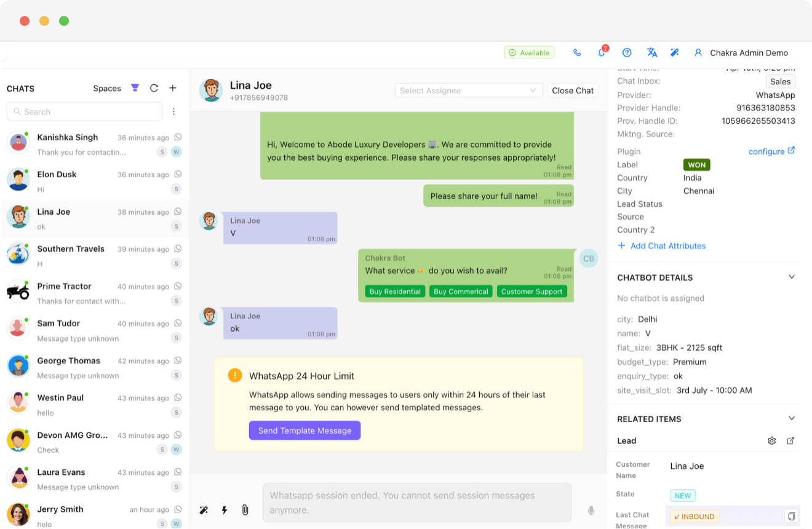Screen dimensions: 812x529
Task: Click the microphone voice message icon
Action: tap(591, 510)
